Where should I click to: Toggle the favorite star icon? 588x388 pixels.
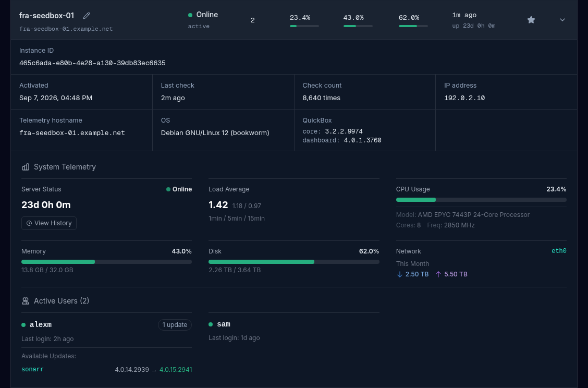[x=531, y=20]
